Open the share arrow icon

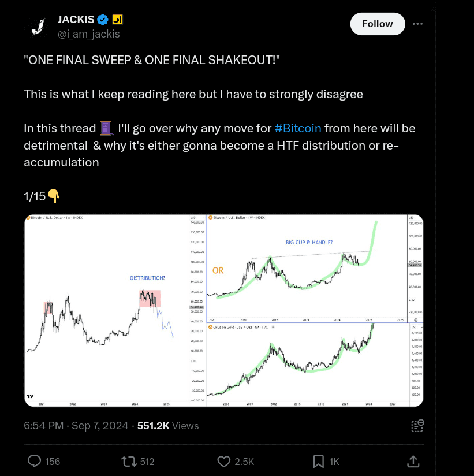coord(413,461)
